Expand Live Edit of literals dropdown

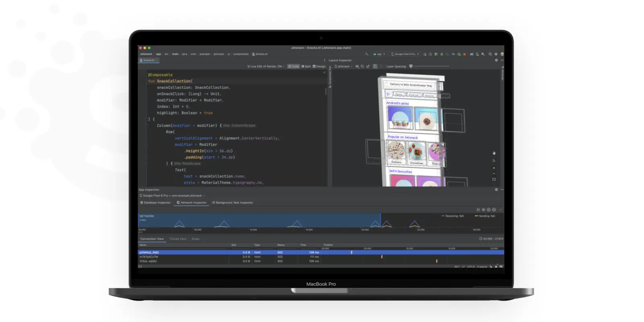click(266, 66)
